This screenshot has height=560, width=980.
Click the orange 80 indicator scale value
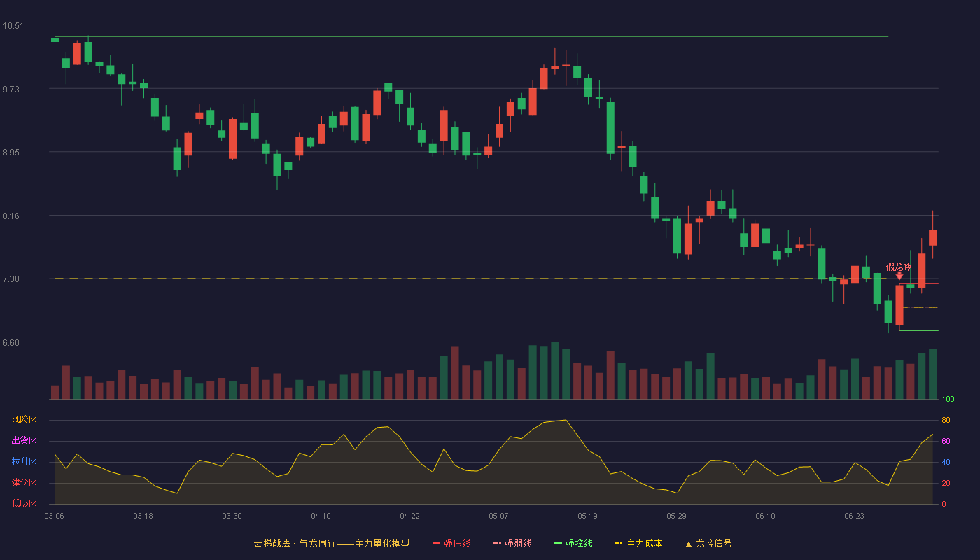946,421
